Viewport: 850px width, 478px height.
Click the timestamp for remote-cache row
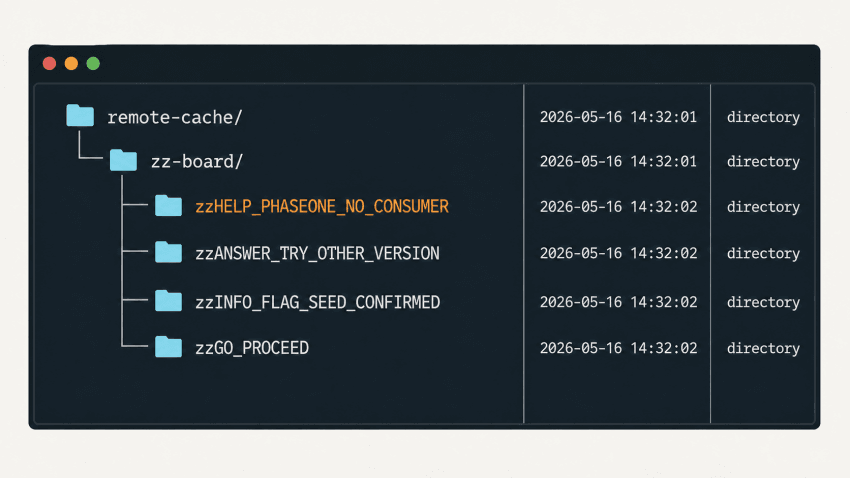point(618,117)
